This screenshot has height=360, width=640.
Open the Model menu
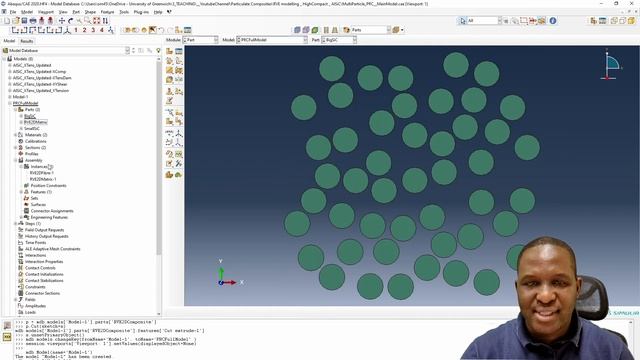(x=27, y=12)
